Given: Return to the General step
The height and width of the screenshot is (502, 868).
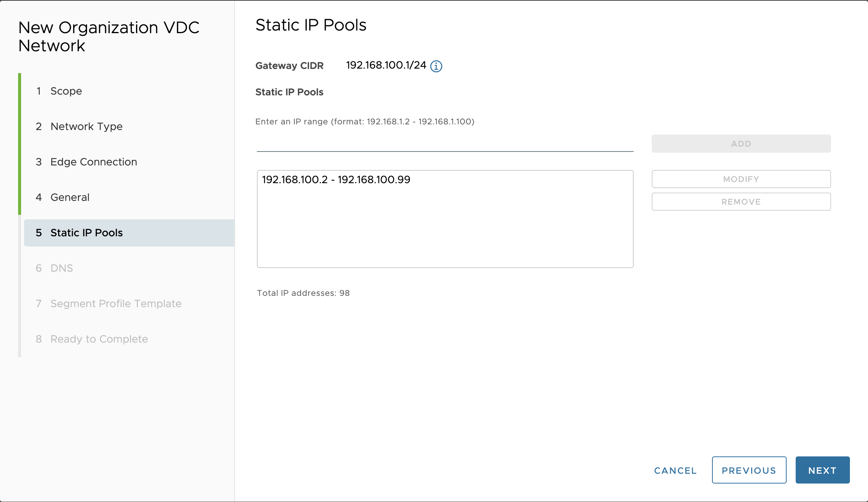Looking at the screenshot, I should 70,197.
